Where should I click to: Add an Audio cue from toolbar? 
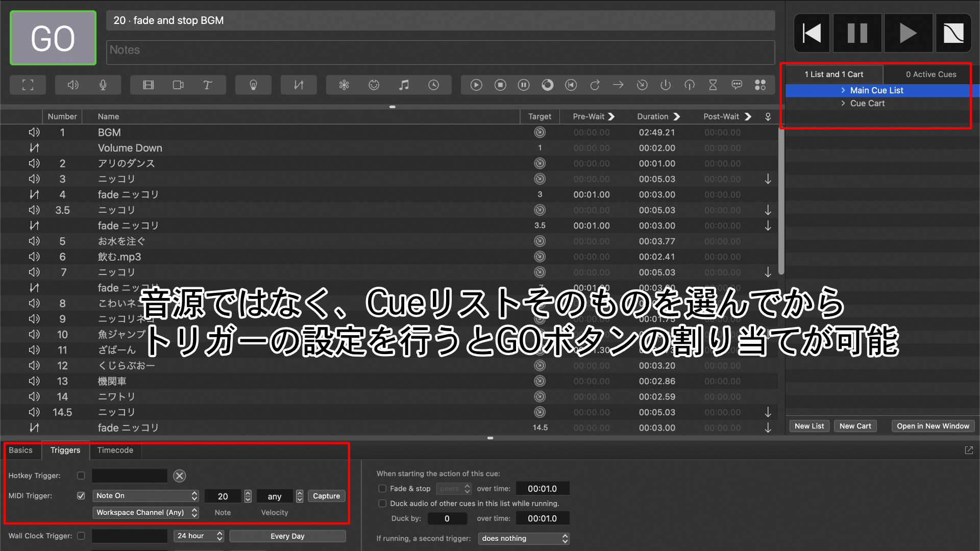(73, 85)
